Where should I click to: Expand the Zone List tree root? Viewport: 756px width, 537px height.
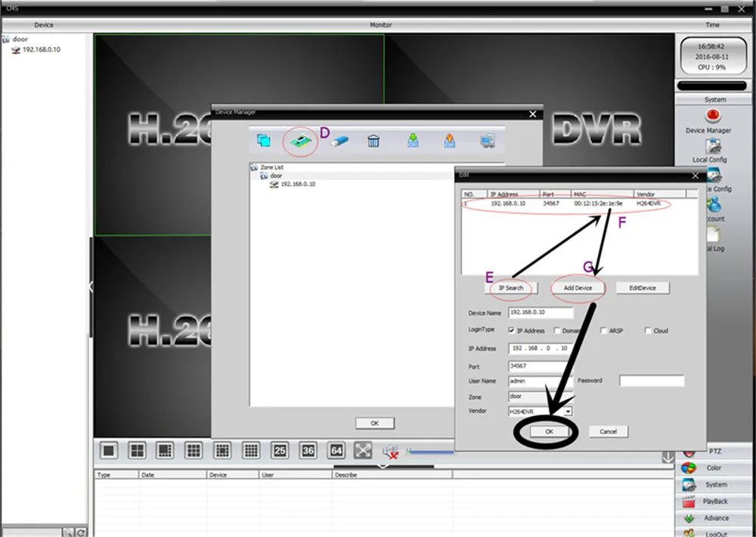pyautogui.click(x=254, y=167)
